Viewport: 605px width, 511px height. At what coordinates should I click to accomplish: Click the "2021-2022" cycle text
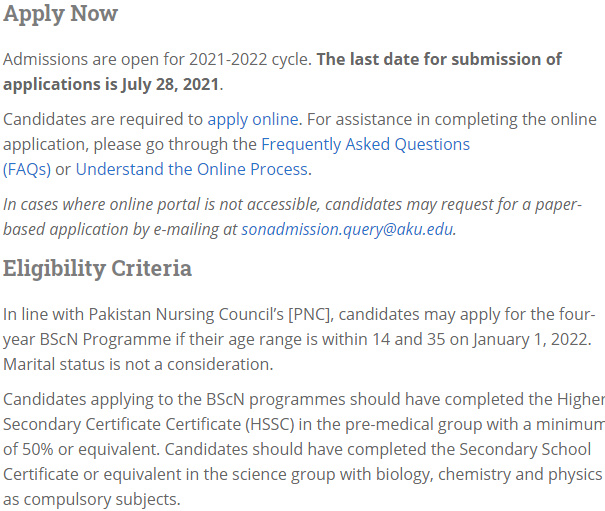click(228, 59)
